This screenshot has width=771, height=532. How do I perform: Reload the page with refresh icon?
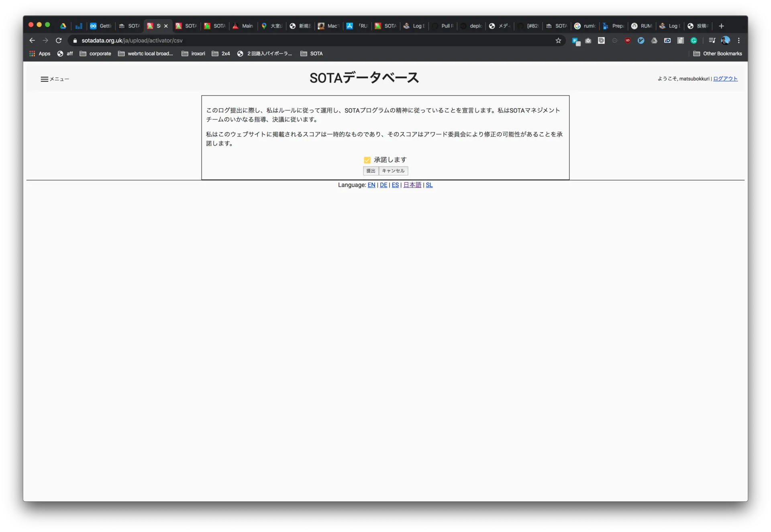pos(59,41)
